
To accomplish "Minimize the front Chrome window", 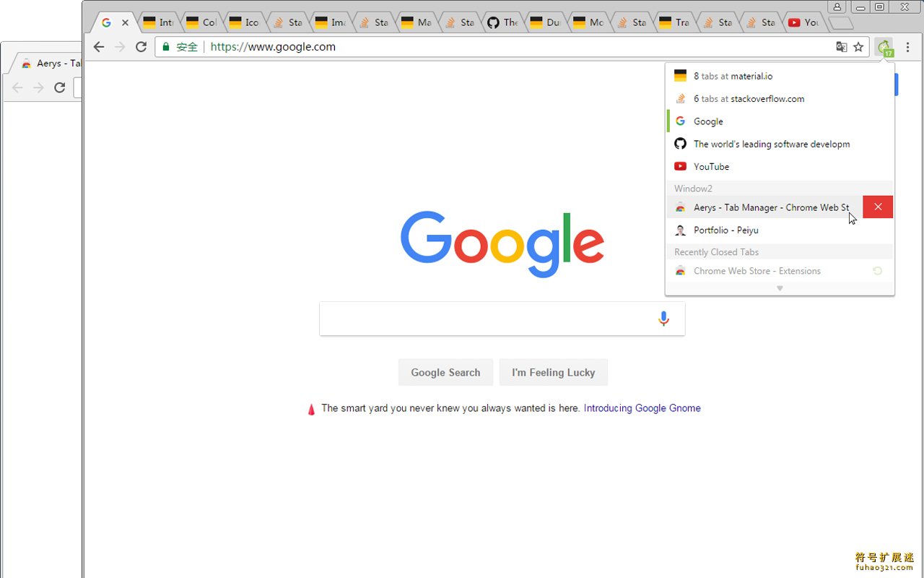I will pos(860,7).
